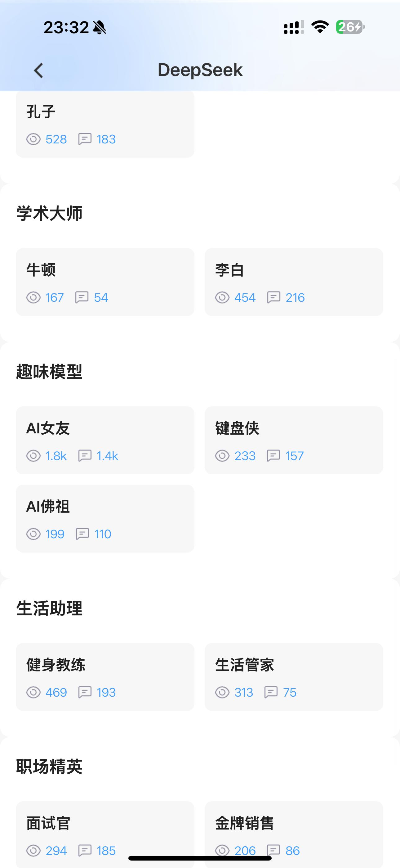Open the 牛顿 model card
Image resolution: width=400 pixels, height=868 pixels.
(105, 282)
